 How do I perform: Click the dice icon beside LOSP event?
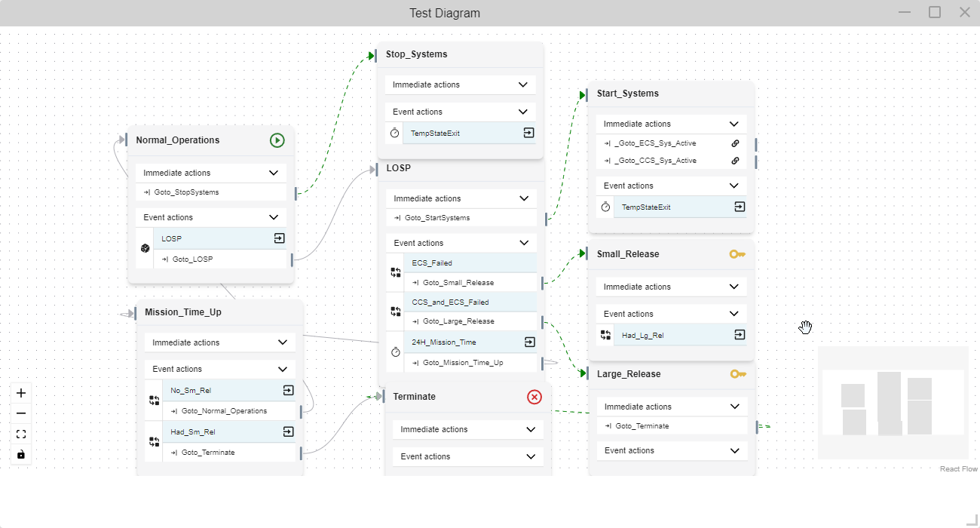pos(145,248)
